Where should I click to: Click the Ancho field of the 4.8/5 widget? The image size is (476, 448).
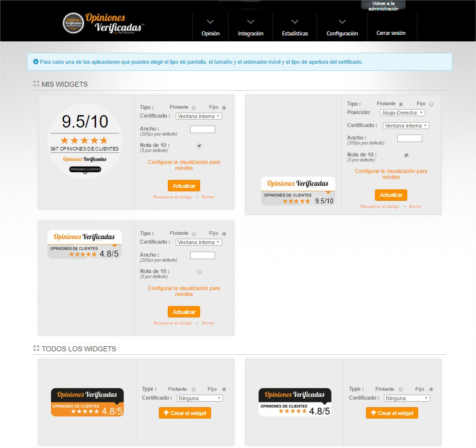pos(203,256)
